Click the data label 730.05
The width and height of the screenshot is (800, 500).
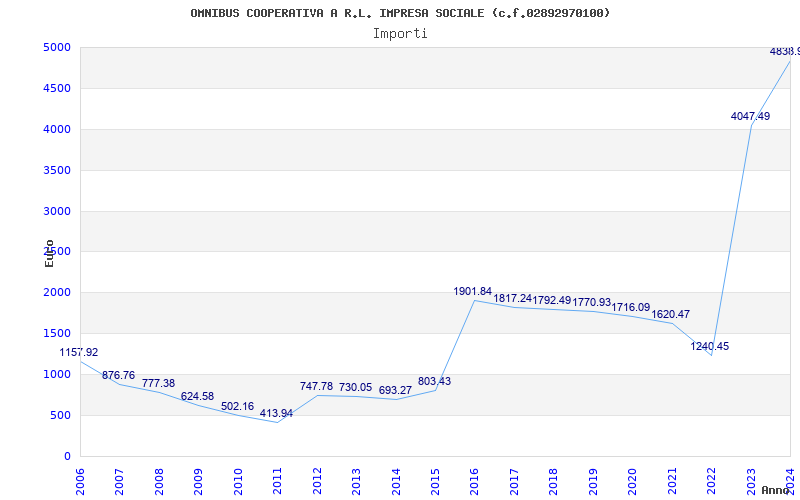click(356, 388)
